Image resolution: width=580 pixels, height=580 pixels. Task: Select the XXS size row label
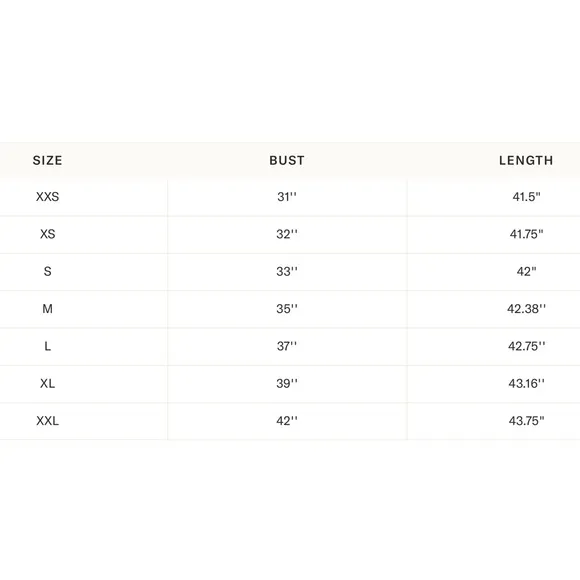[47, 197]
